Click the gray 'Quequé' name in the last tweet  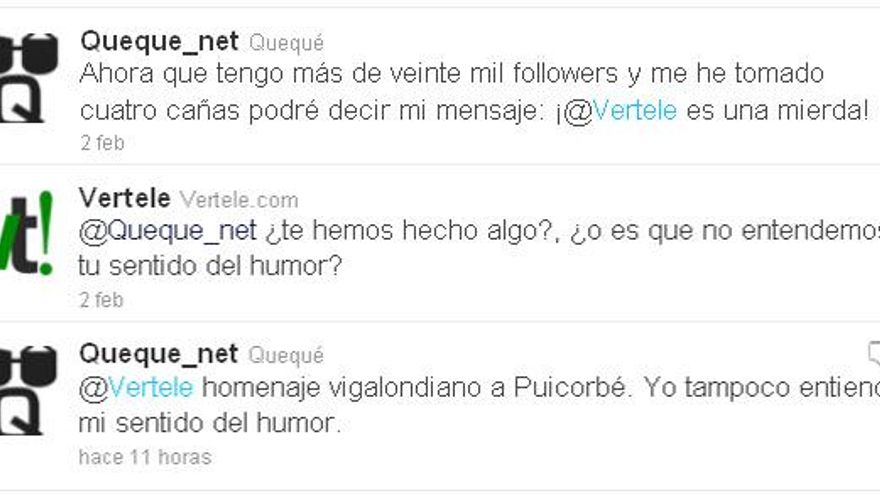coord(286,355)
